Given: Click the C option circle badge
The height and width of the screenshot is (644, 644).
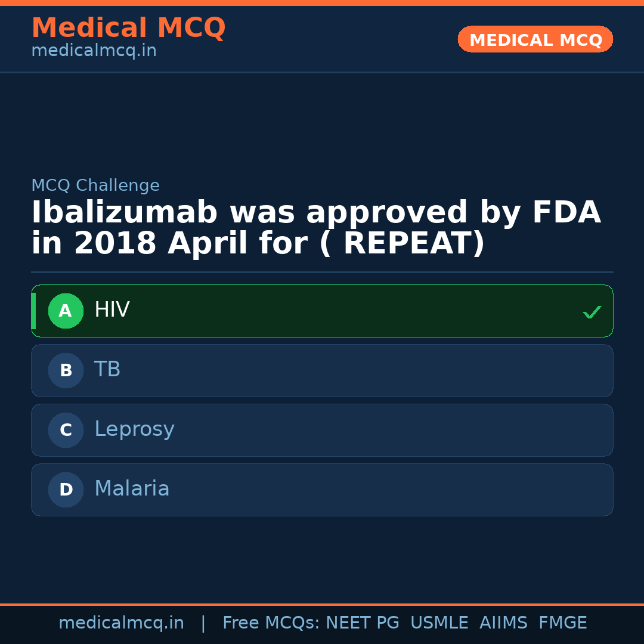Looking at the screenshot, I should tap(66, 430).
